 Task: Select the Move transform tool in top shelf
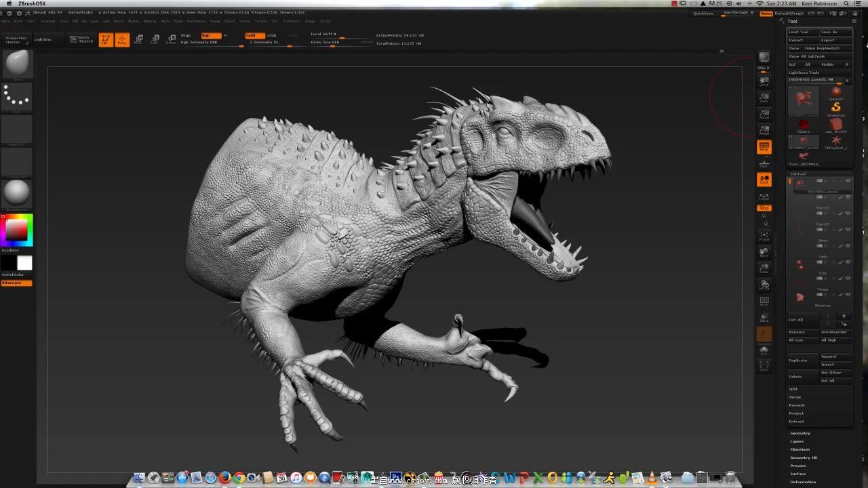click(138, 40)
